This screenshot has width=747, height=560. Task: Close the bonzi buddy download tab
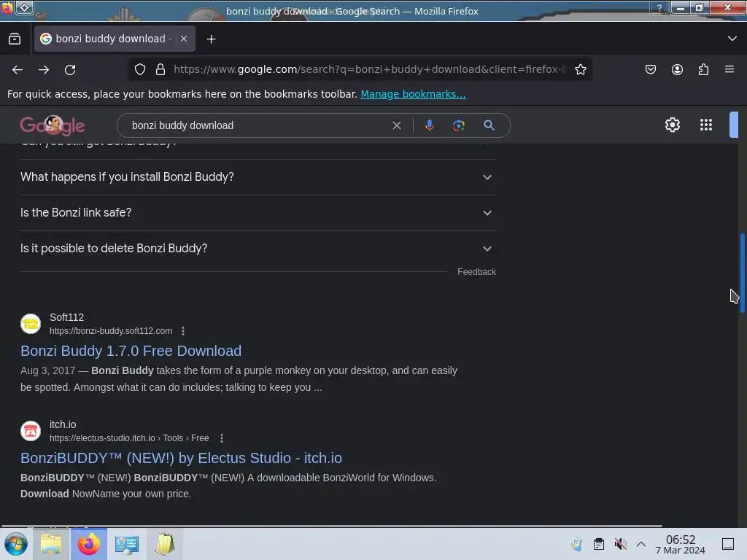[x=184, y=39]
